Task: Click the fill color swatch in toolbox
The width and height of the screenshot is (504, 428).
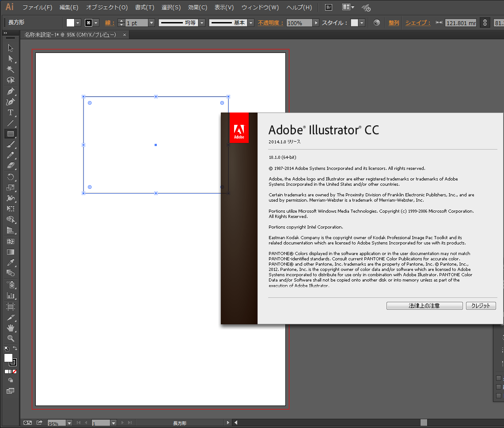Action: 8,358
